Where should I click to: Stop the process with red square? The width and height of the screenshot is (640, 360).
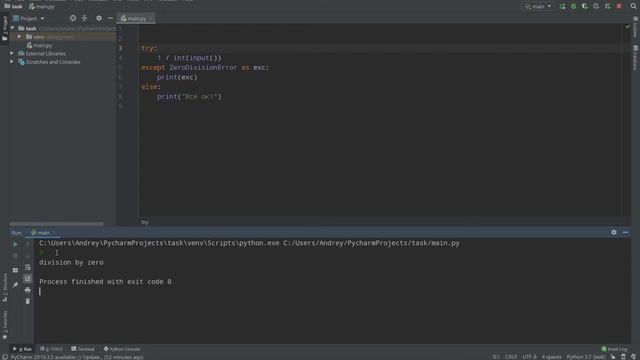click(x=619, y=7)
